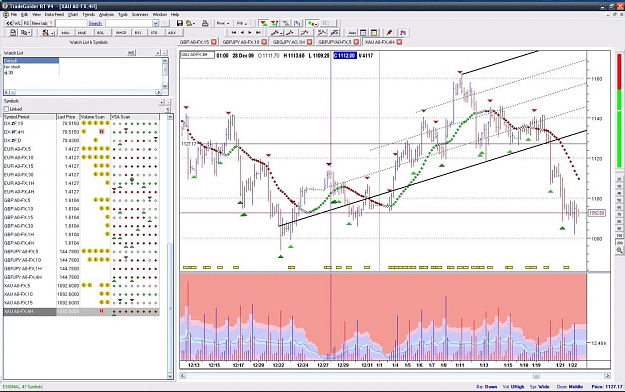The width and height of the screenshot is (625, 392).
Task: Jump to last bar playback icon
Action: pos(258,33)
